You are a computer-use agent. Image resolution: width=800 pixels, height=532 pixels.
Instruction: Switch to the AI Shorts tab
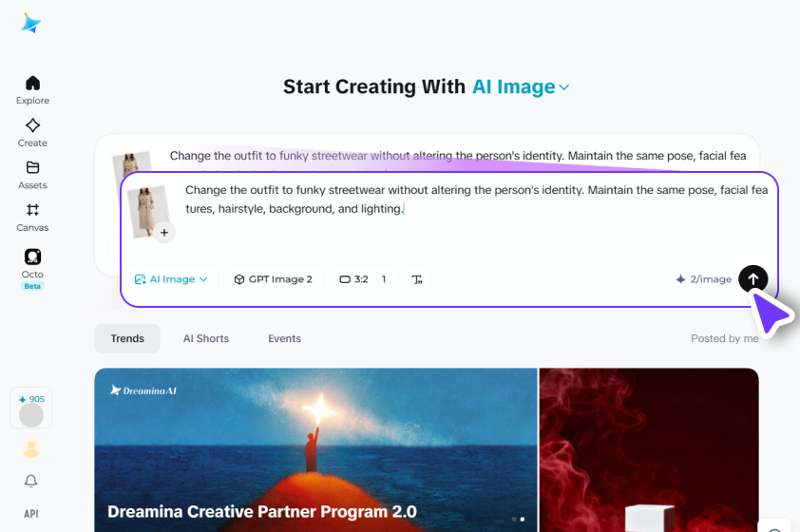click(x=206, y=339)
